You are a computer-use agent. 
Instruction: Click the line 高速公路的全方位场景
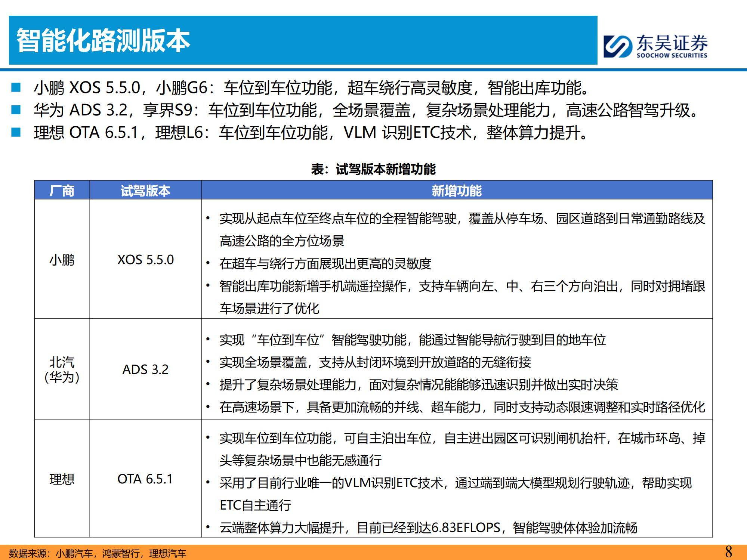282,241
